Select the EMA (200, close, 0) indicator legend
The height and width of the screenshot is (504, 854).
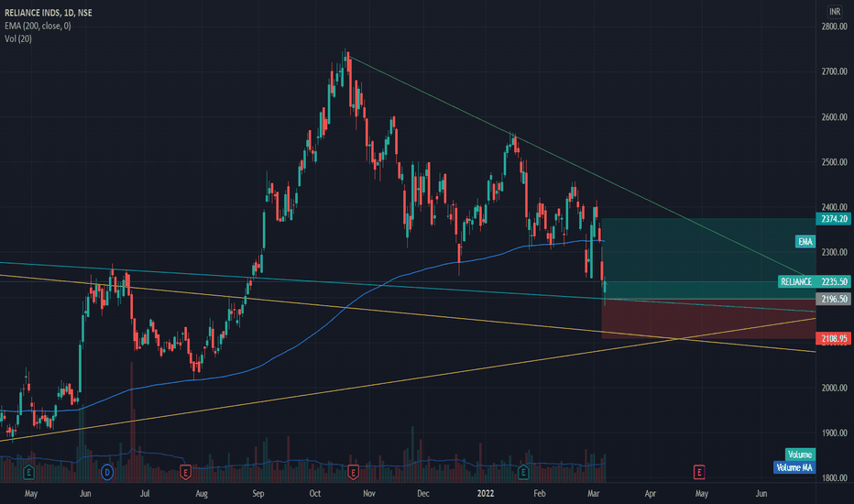click(38, 26)
